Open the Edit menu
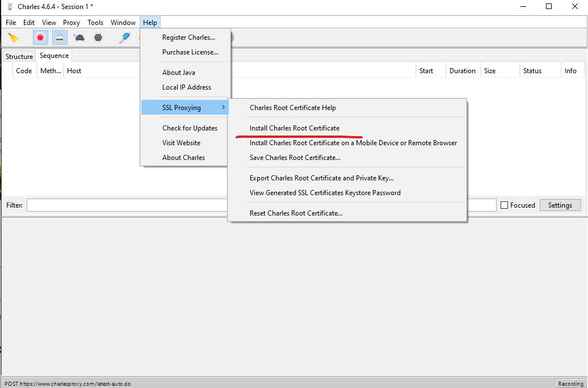The height and width of the screenshot is (388, 588). tap(29, 23)
